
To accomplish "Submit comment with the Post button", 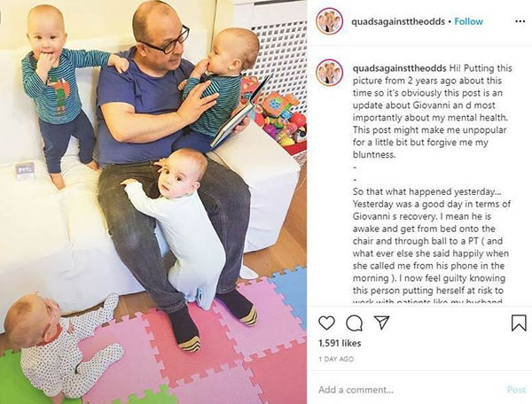I will 516,390.
